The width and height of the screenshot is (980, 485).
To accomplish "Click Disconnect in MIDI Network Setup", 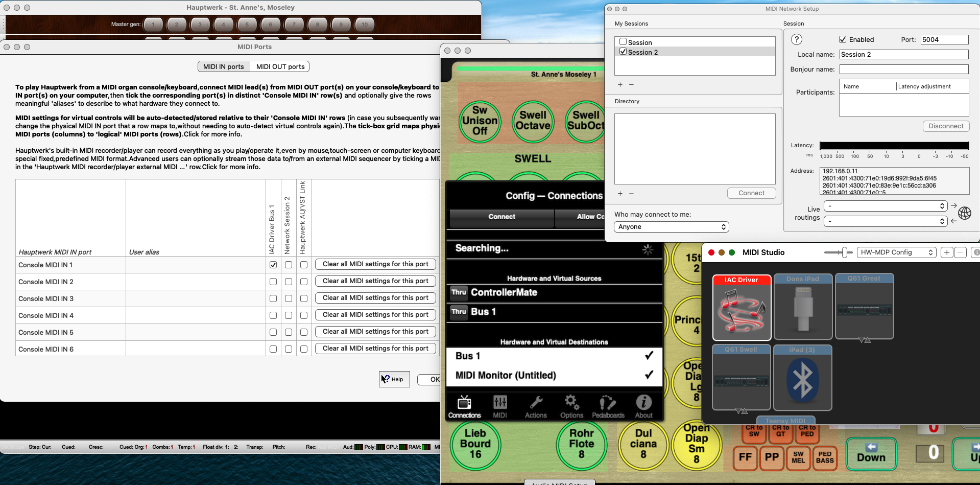I will 946,126.
